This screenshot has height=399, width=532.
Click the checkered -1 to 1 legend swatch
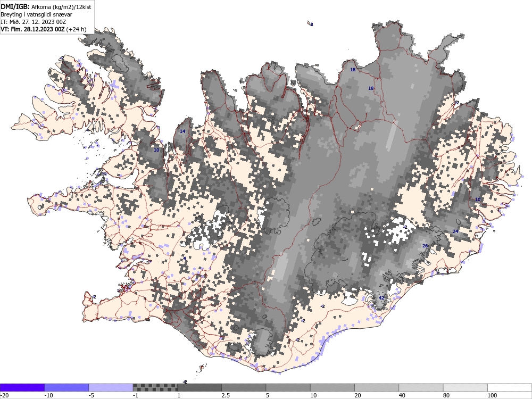155,387
